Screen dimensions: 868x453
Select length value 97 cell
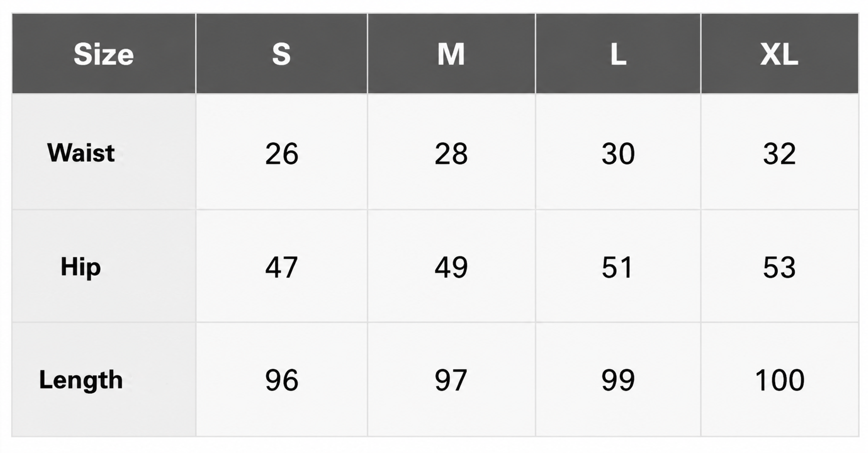[451, 379]
